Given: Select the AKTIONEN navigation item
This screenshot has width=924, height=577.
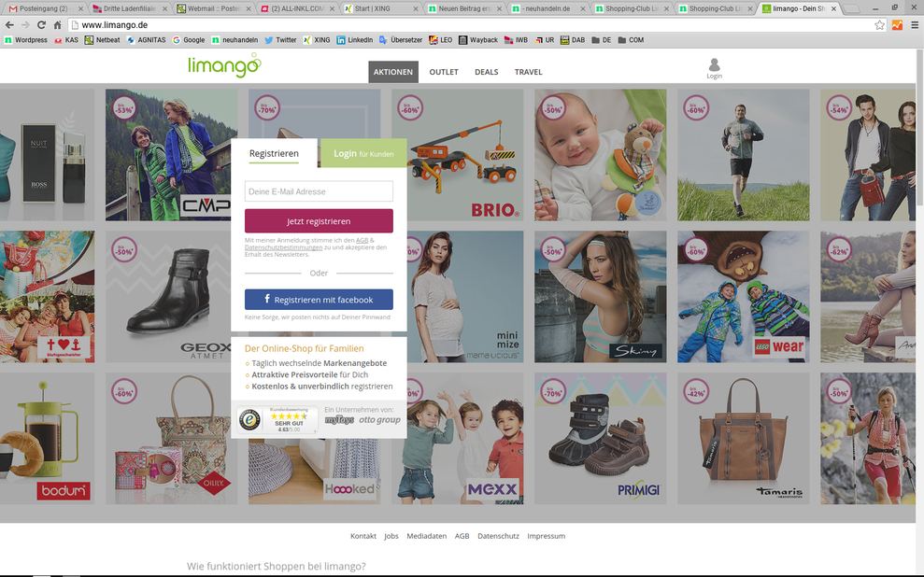Looking at the screenshot, I should click(x=393, y=72).
